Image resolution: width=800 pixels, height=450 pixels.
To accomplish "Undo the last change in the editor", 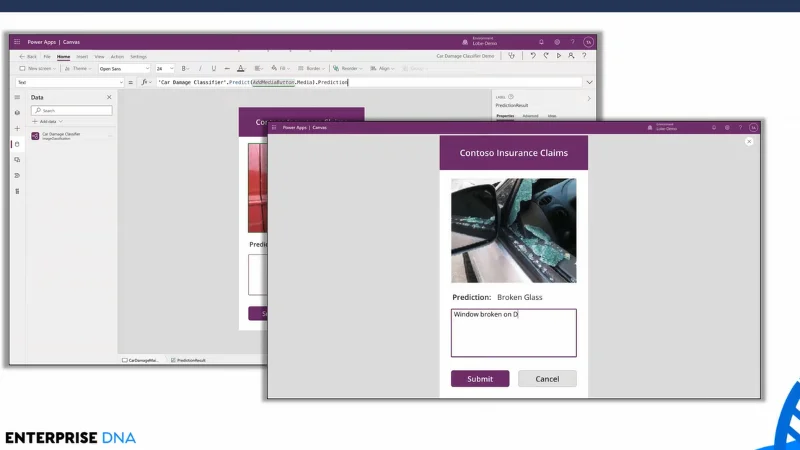I will (533, 56).
